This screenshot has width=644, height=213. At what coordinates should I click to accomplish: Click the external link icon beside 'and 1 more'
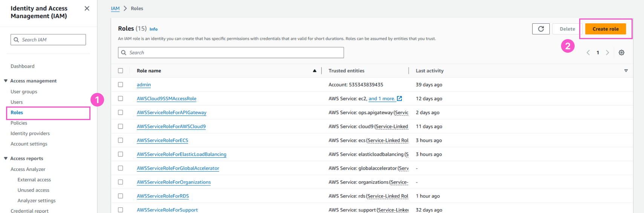tap(400, 99)
